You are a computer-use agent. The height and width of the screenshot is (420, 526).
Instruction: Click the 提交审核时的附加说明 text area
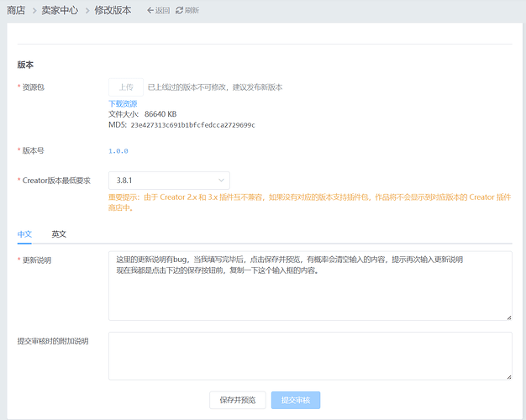tap(310, 356)
